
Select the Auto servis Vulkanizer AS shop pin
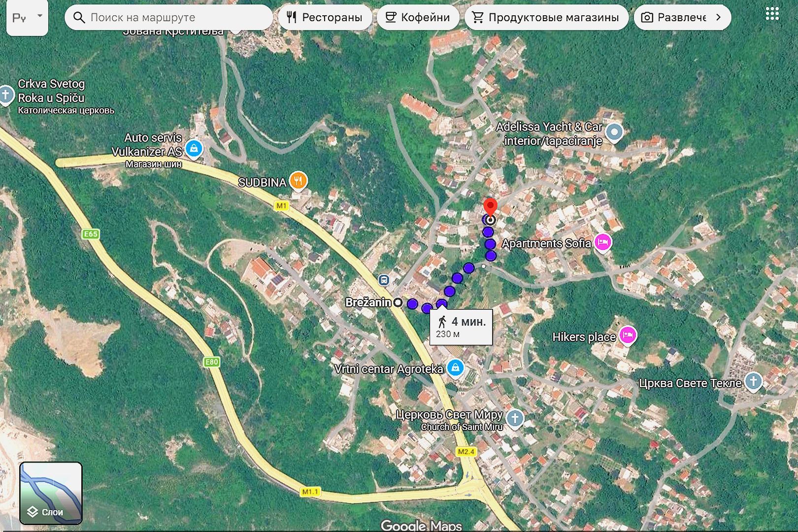coord(194,148)
